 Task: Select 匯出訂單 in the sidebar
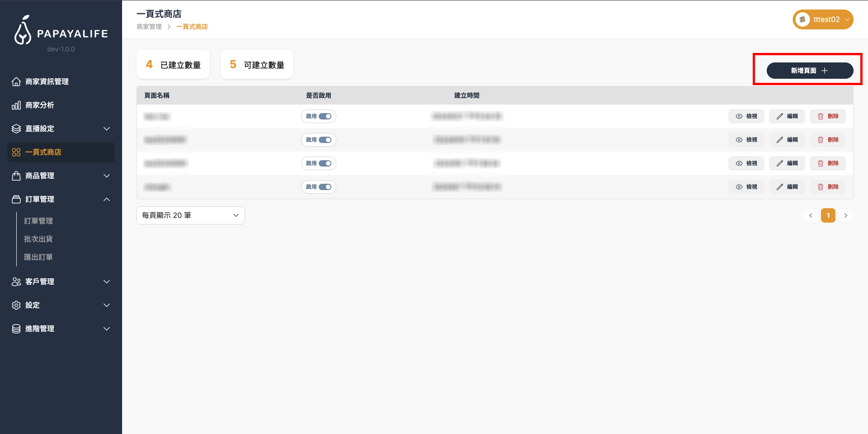coord(38,257)
